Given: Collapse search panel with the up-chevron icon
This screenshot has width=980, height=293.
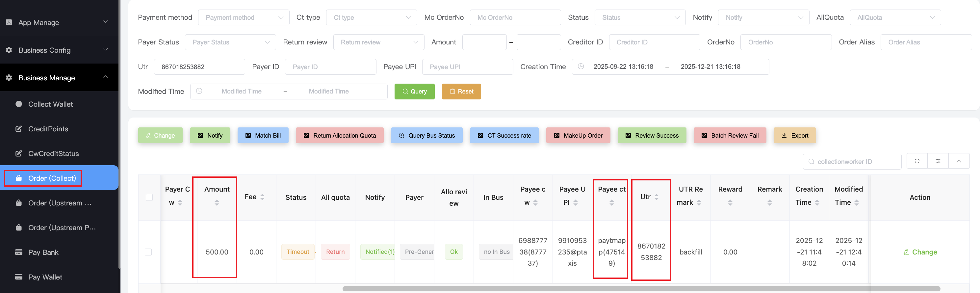Looking at the screenshot, I should [959, 161].
